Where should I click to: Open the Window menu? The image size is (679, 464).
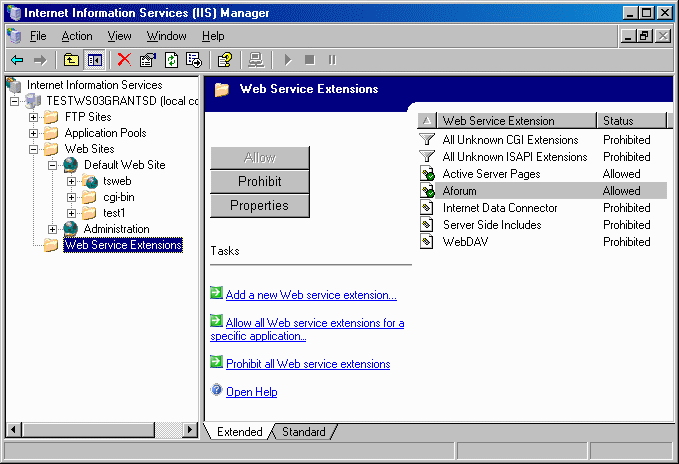point(167,36)
